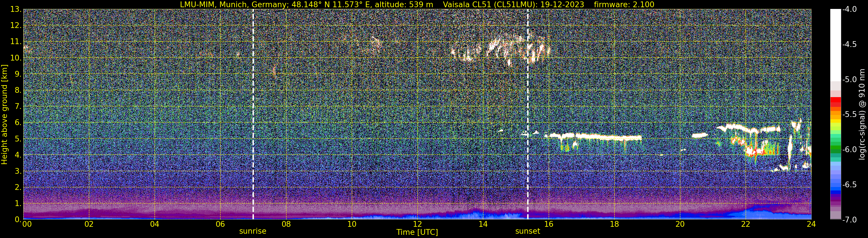Click the white dashed sunrise line

253,114
